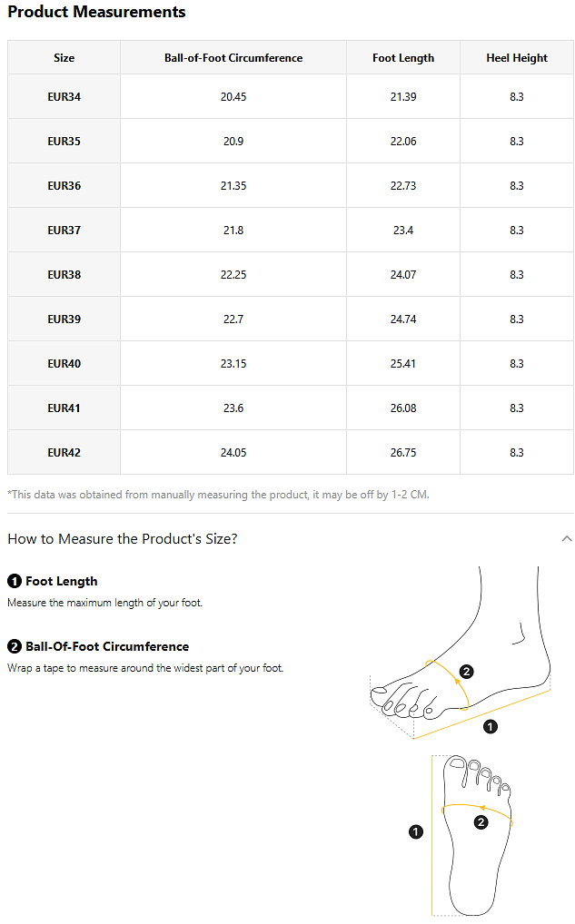
Task: Click the 23.4 foot length cell
Action: coord(403,231)
